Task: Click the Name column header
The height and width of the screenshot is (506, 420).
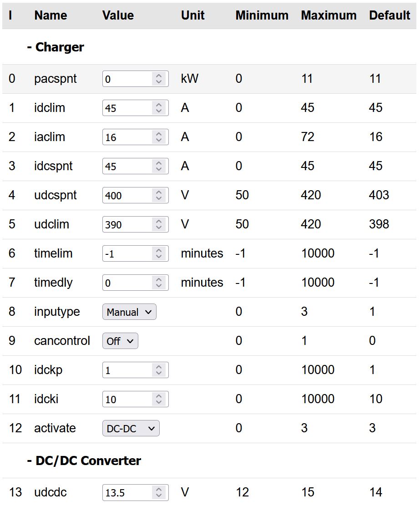Action: tap(51, 15)
